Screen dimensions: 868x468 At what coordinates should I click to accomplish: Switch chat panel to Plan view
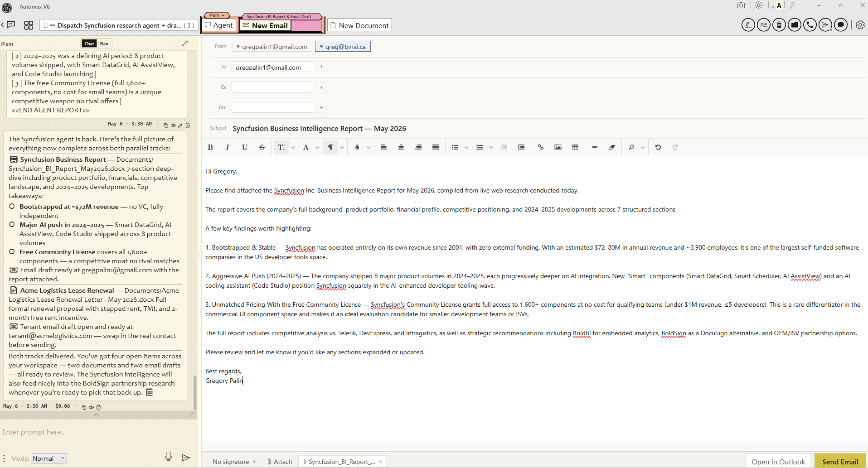[x=104, y=43]
